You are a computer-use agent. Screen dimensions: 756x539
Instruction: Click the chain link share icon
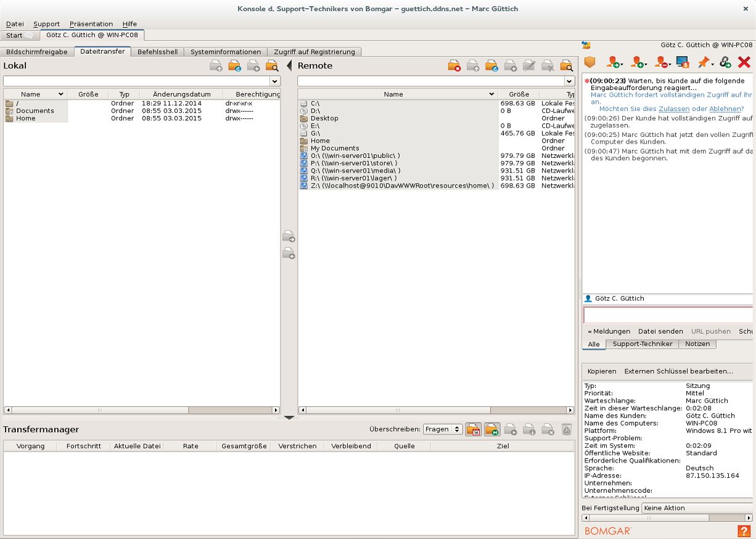click(725, 62)
